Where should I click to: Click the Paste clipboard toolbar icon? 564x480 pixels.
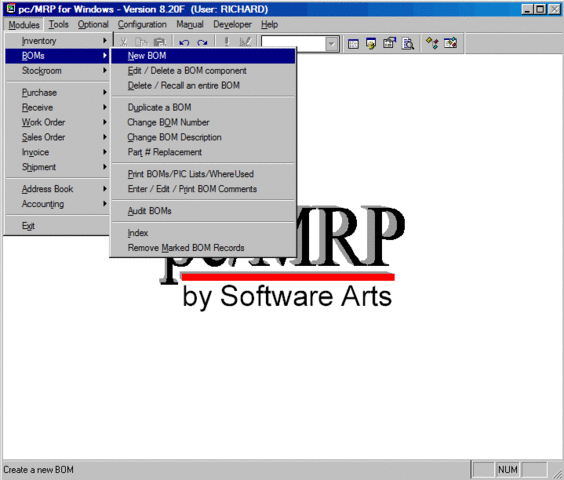(159, 42)
